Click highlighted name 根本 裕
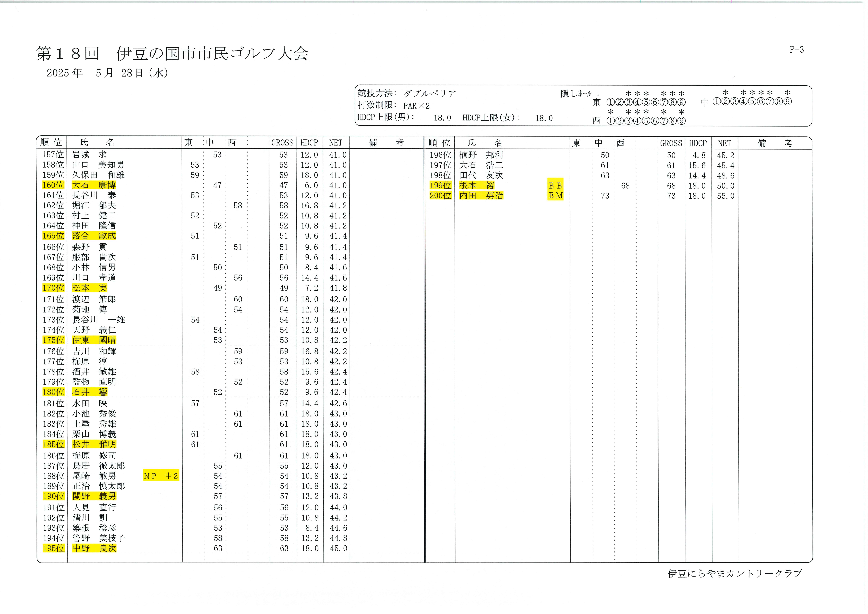The height and width of the screenshot is (614, 868). pos(477,186)
